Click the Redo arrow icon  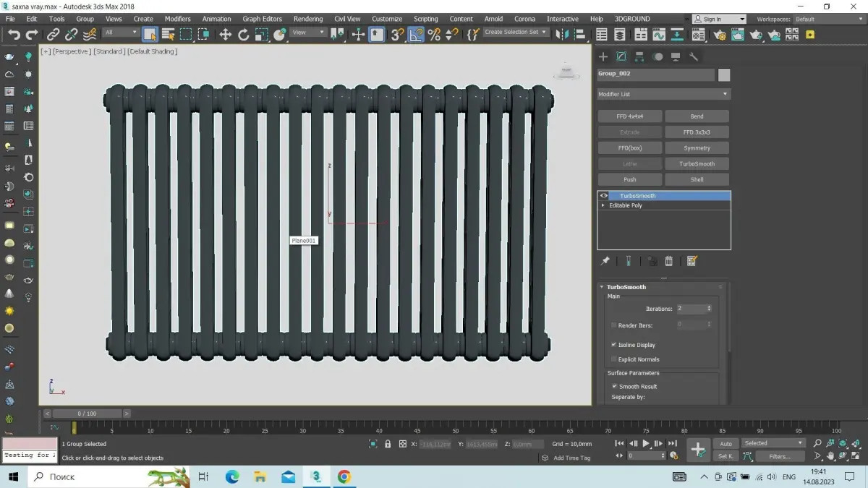tap(32, 34)
